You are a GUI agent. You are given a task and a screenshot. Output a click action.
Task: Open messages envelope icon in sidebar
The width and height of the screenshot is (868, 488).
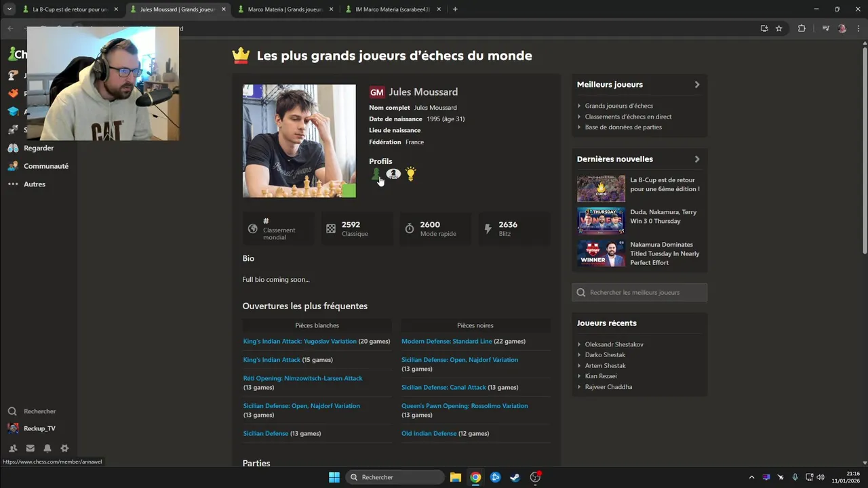pos(30,448)
